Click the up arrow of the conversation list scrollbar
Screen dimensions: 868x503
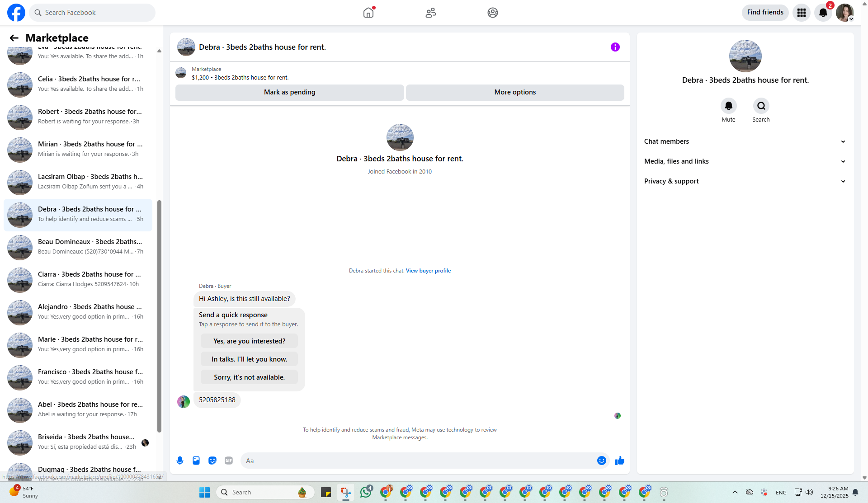(x=159, y=51)
